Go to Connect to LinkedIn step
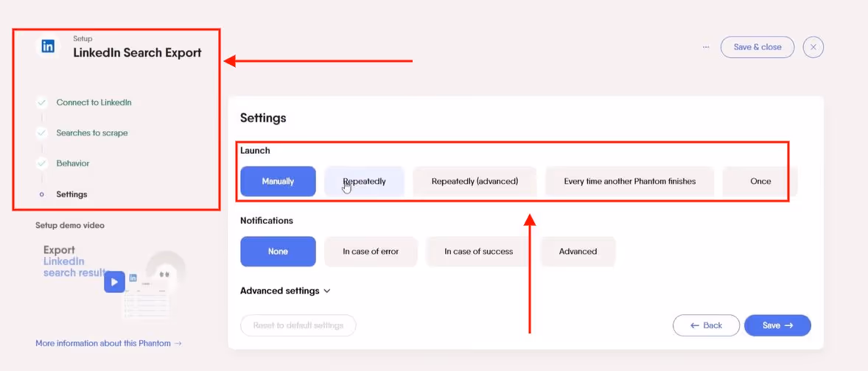The width and height of the screenshot is (868, 371). point(94,102)
